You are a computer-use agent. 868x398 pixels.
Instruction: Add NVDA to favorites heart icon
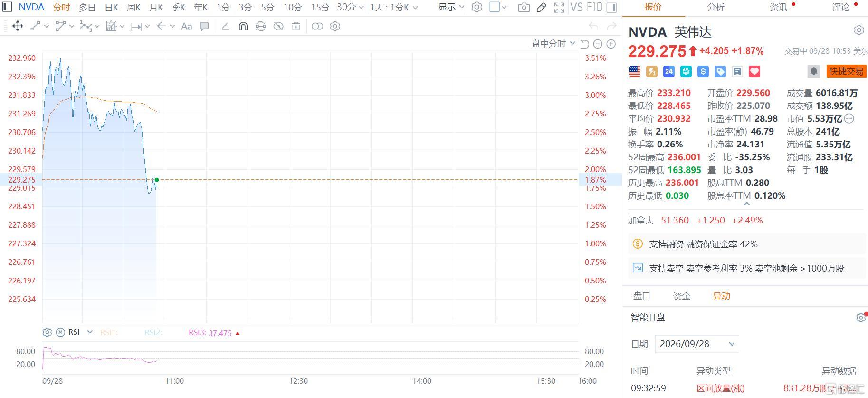[754, 71]
